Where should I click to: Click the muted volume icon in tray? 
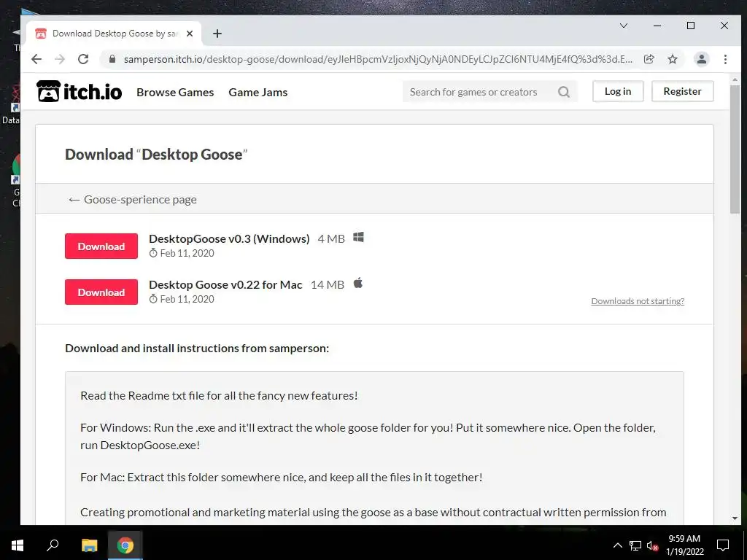(652, 545)
